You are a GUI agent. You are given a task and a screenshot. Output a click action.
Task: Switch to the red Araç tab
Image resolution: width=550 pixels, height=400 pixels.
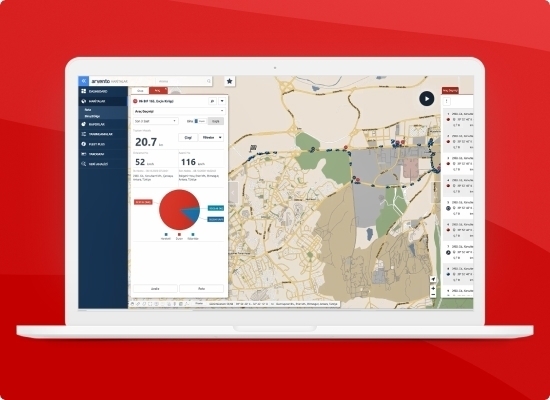[158, 91]
